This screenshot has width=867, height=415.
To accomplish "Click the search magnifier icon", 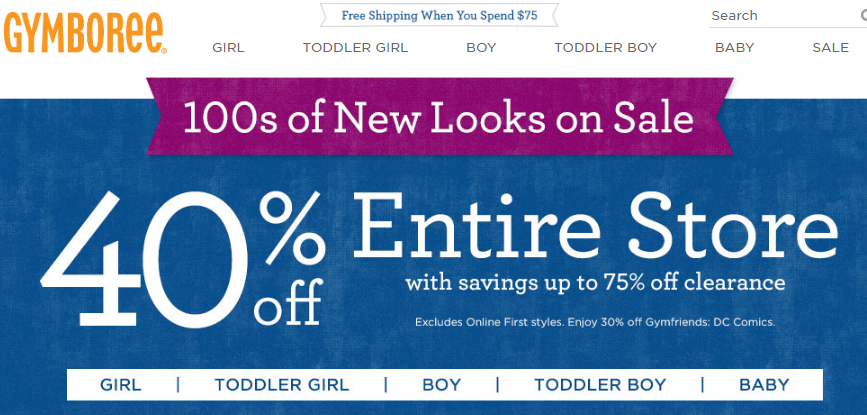I will [862, 16].
